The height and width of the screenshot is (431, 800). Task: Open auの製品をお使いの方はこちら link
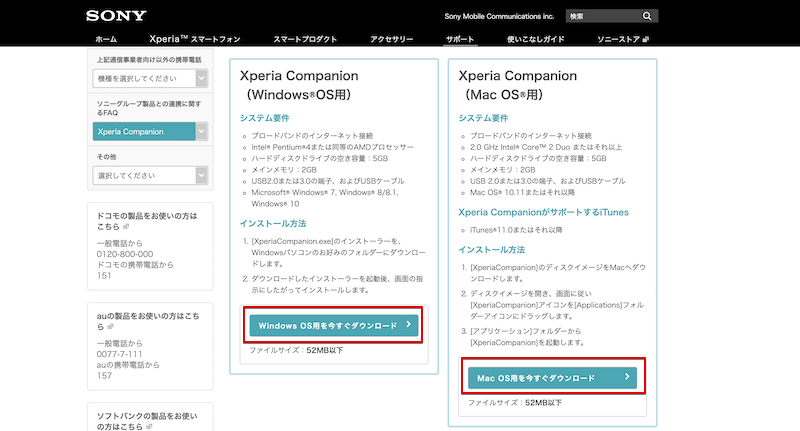click(146, 321)
